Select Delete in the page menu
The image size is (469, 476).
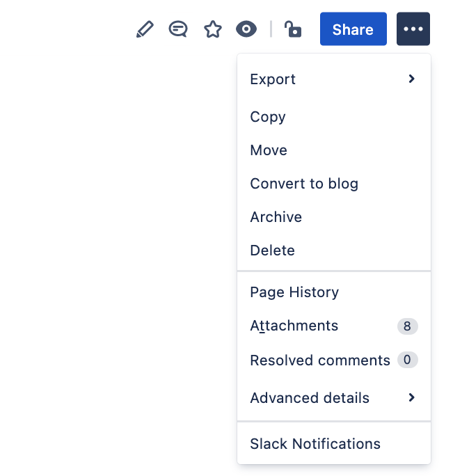[x=273, y=251]
